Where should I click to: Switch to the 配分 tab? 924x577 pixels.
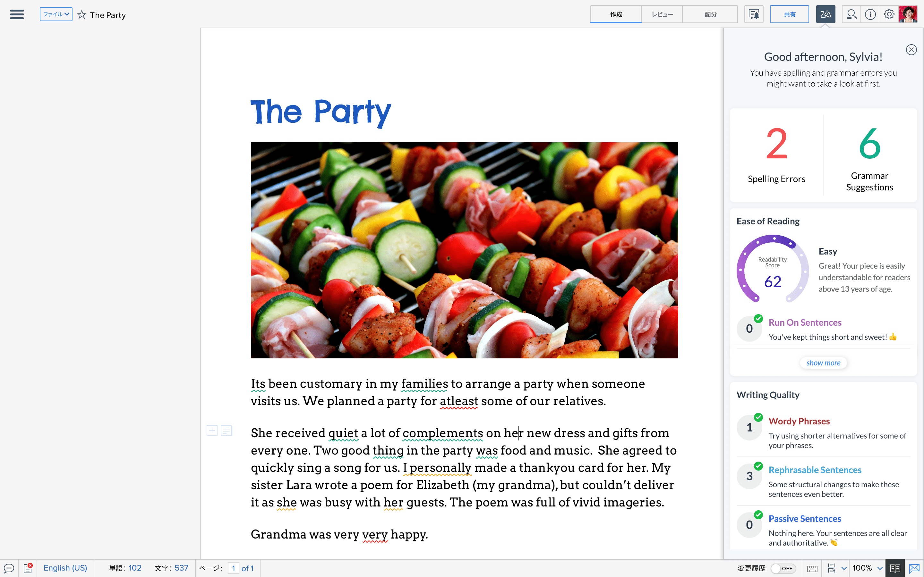pos(710,14)
